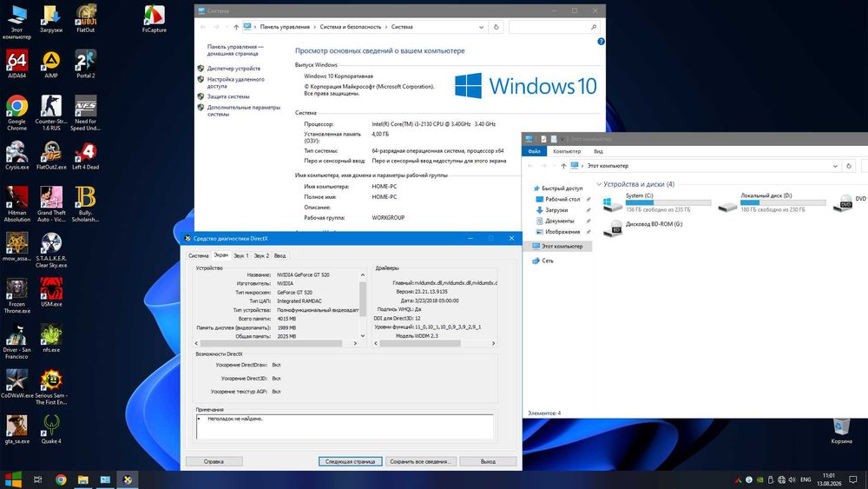Select the System (C:) drive
Viewport: 868px width, 489px height.
point(656,202)
